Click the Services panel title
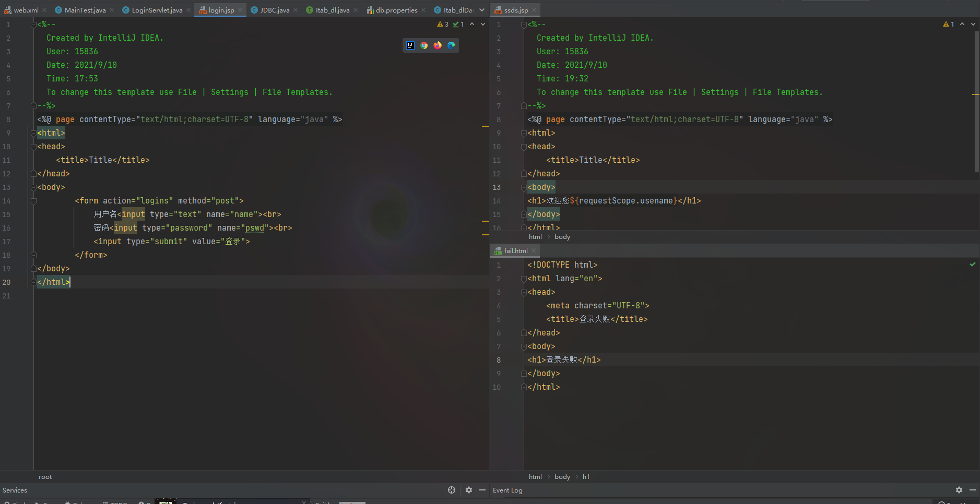This screenshot has width=980, height=504. pos(15,490)
